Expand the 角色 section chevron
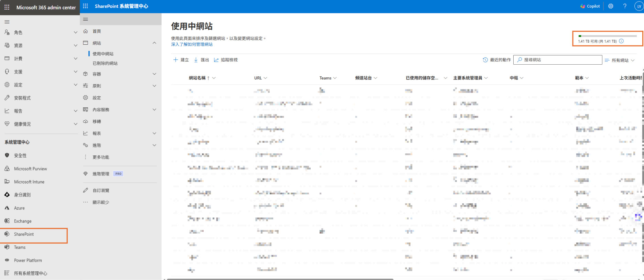Viewport: 644px width, 280px height. click(76, 32)
